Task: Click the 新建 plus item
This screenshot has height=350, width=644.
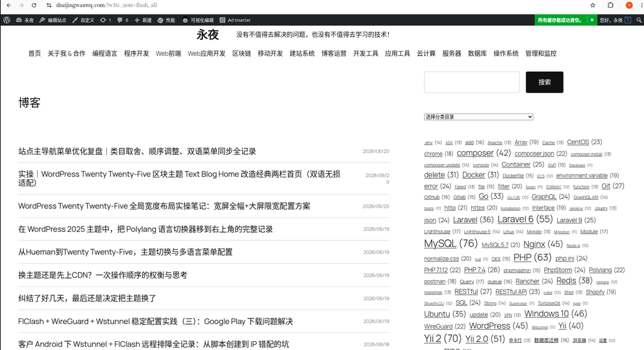Action: (x=143, y=20)
